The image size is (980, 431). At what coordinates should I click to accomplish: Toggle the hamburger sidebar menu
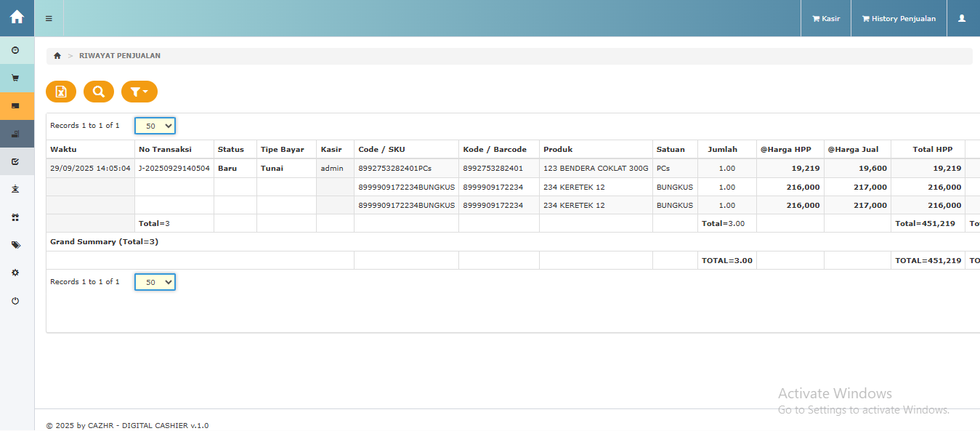click(49, 18)
